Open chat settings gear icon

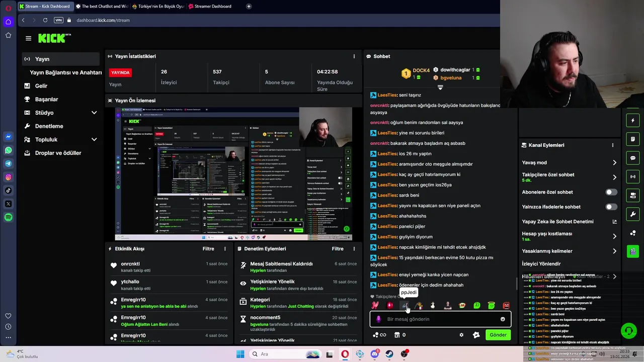(x=461, y=335)
